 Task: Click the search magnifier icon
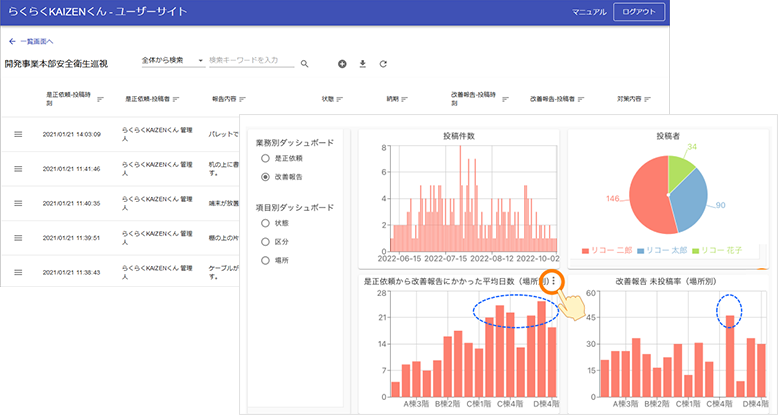305,63
